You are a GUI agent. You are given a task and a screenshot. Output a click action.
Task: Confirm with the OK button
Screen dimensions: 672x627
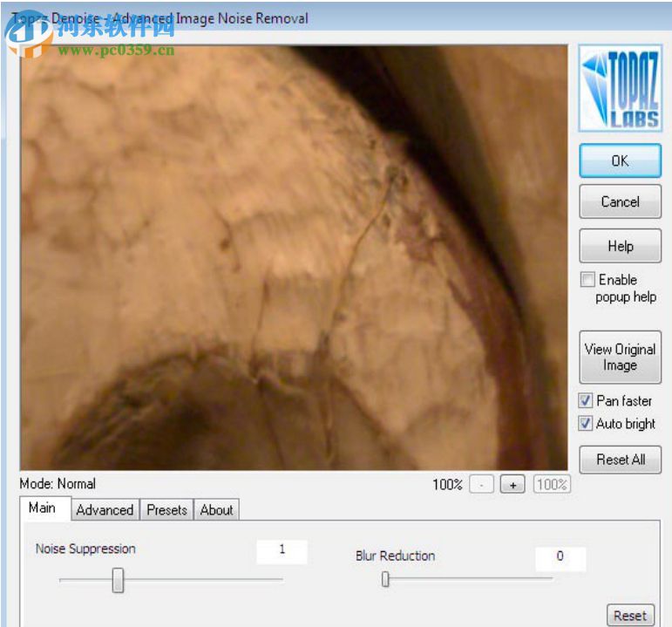tap(621, 160)
